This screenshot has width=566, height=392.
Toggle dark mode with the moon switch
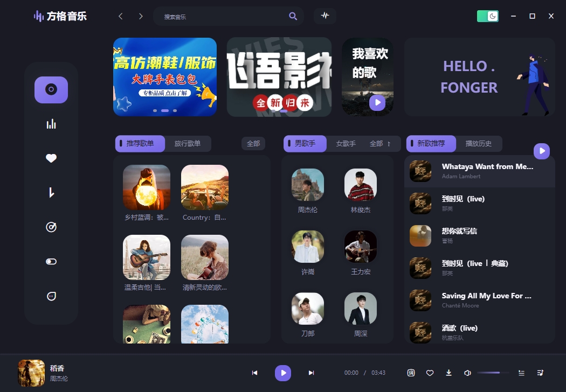[487, 16]
